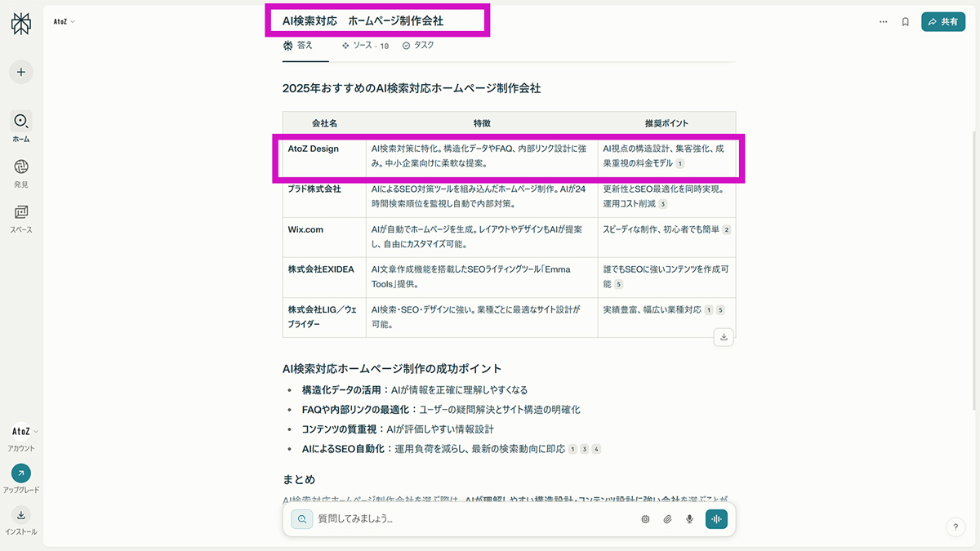Viewport: 980px width, 551px height.
Task: Click the FAQや内部リンクの最適化 bullet
Action: pyautogui.click(x=441, y=410)
